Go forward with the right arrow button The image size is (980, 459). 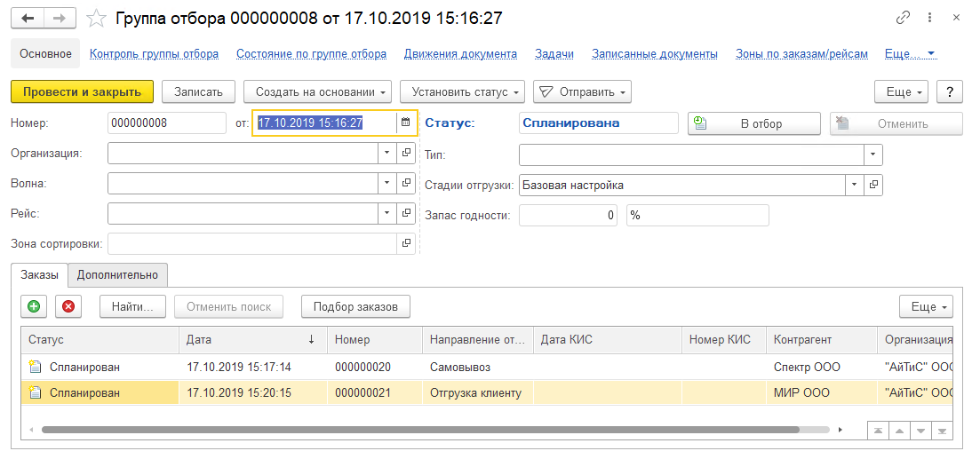(60, 18)
